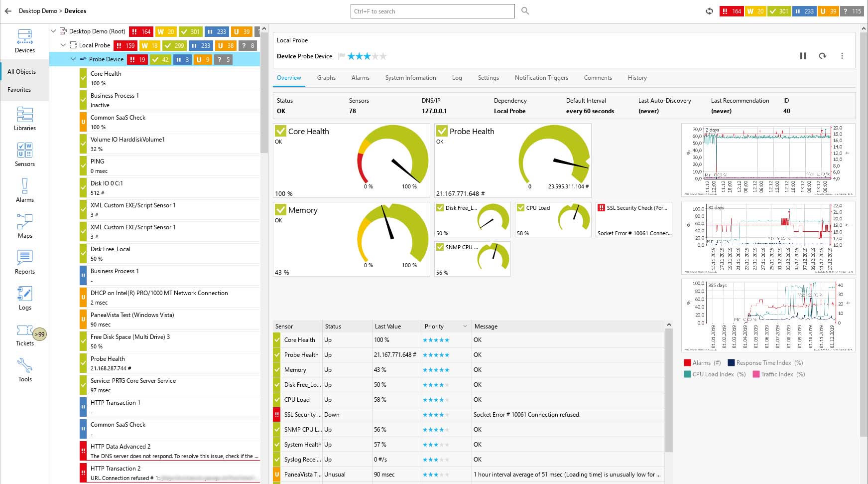
Task: Open Tools from the sidebar
Action: [24, 370]
